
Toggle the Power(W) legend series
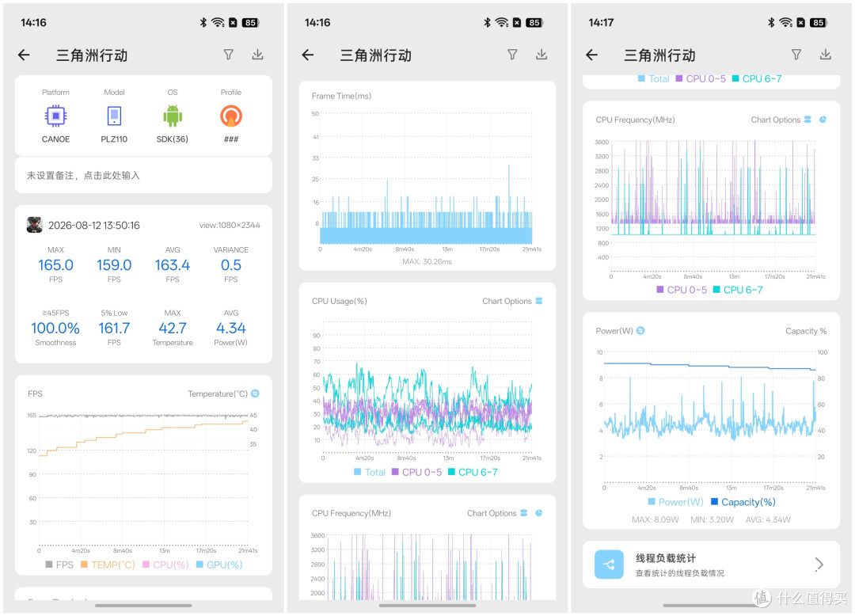pyautogui.click(x=675, y=502)
